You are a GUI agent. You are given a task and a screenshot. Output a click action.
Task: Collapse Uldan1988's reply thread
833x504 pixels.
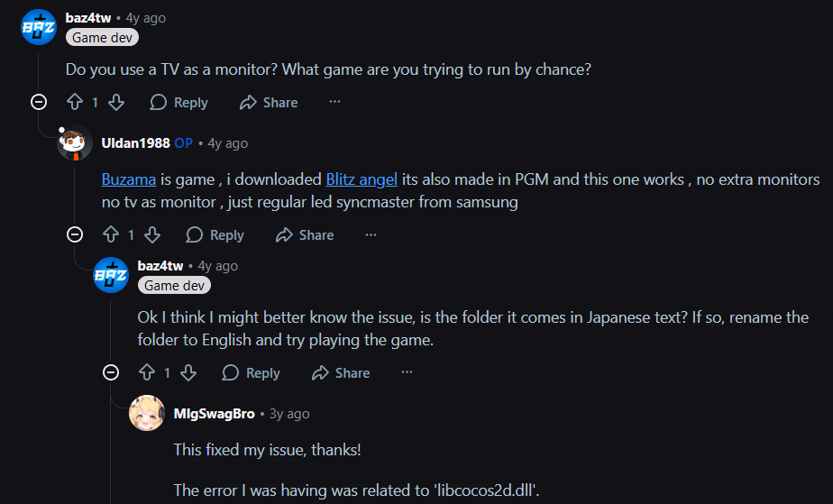tap(75, 235)
